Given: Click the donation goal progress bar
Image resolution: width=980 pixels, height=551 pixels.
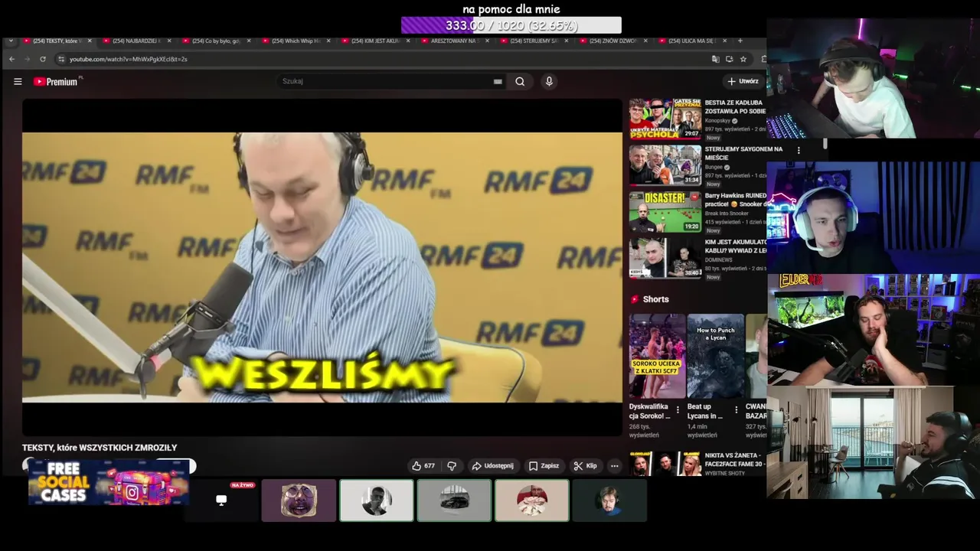Looking at the screenshot, I should [x=511, y=25].
